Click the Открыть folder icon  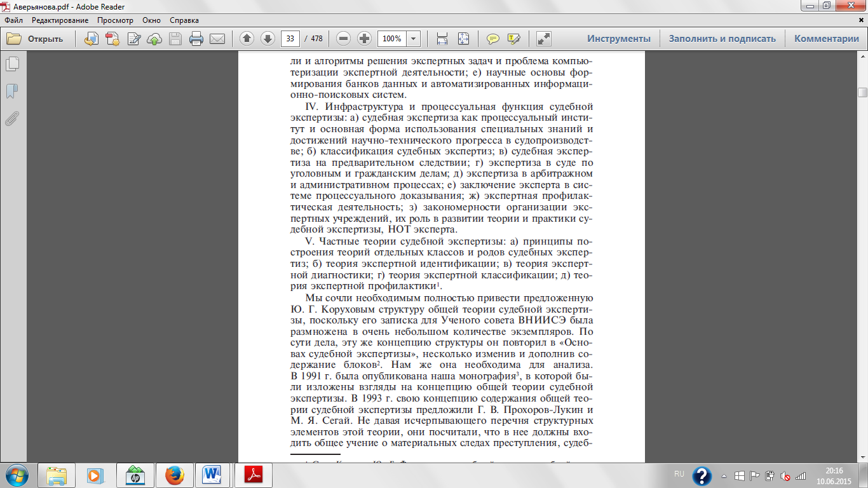pyautogui.click(x=14, y=39)
